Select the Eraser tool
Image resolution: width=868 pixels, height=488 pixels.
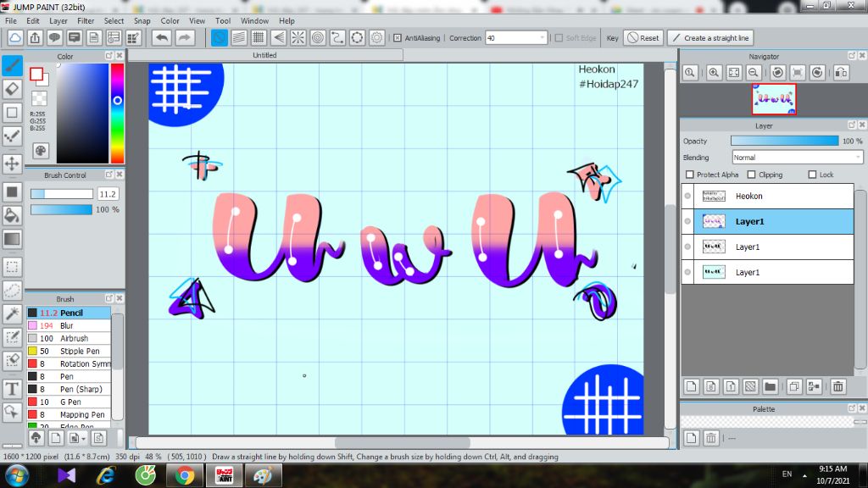[12, 89]
